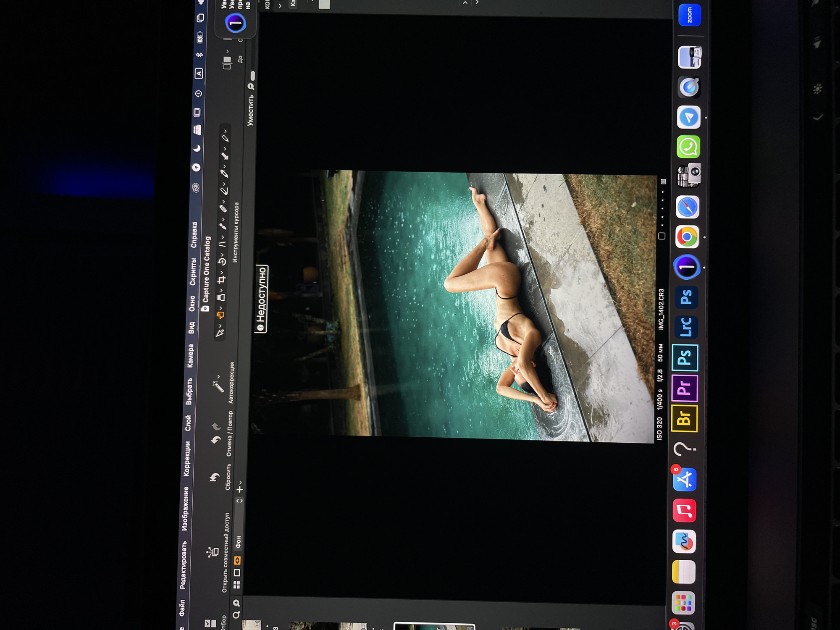Image resolution: width=840 pixels, height=630 pixels.
Task: Click Focus moon icon in menu bar
Action: click(197, 148)
